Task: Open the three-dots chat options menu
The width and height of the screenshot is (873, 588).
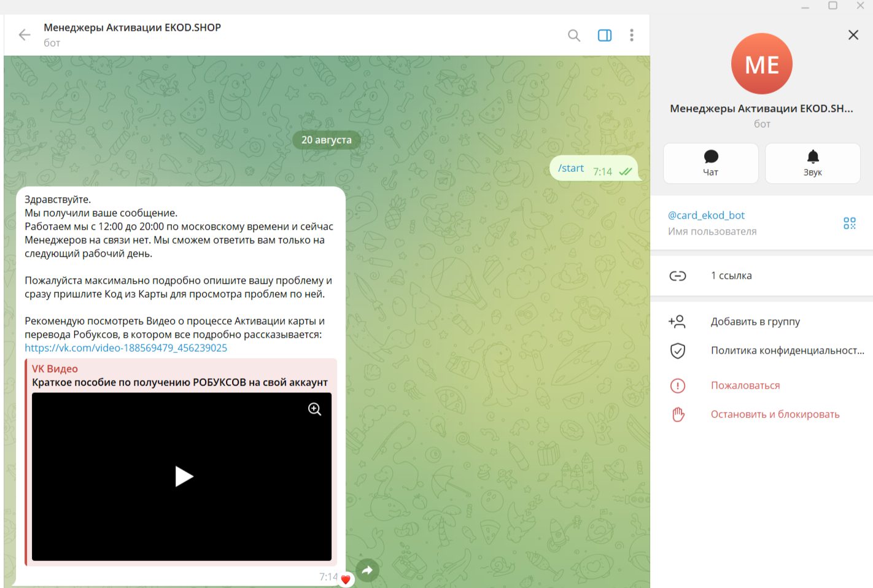Action: click(x=632, y=35)
